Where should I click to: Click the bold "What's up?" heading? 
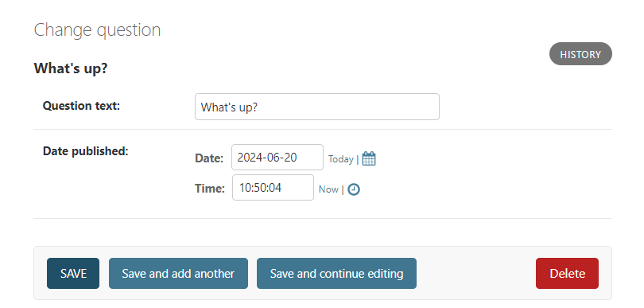[x=70, y=68]
